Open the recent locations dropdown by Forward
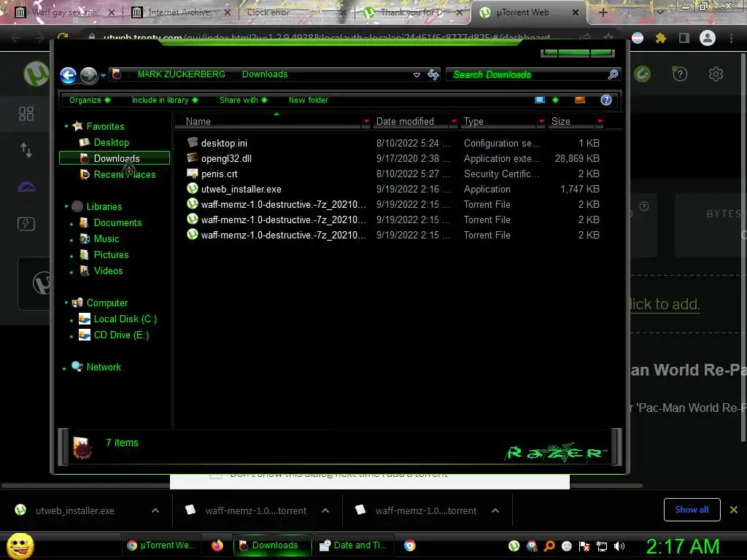 [x=103, y=75]
